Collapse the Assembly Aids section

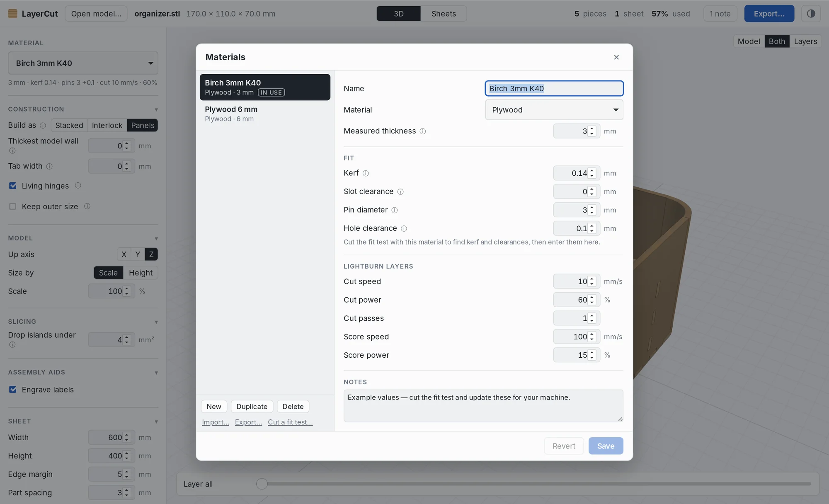(x=156, y=373)
